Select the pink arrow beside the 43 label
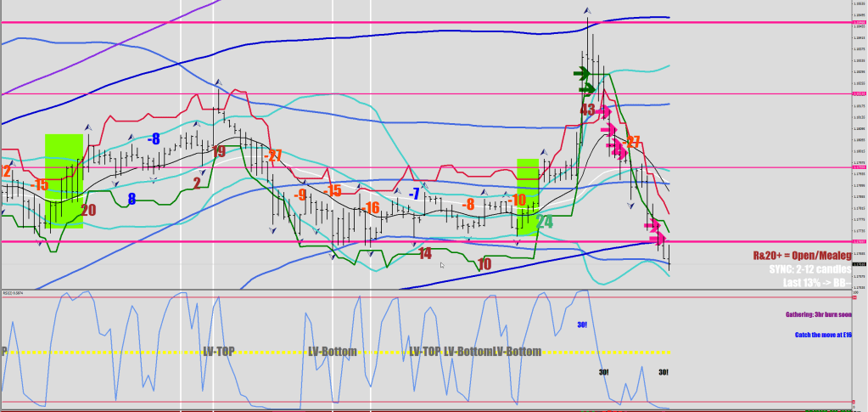Image resolution: width=868 pixels, height=412 pixels. [605, 110]
